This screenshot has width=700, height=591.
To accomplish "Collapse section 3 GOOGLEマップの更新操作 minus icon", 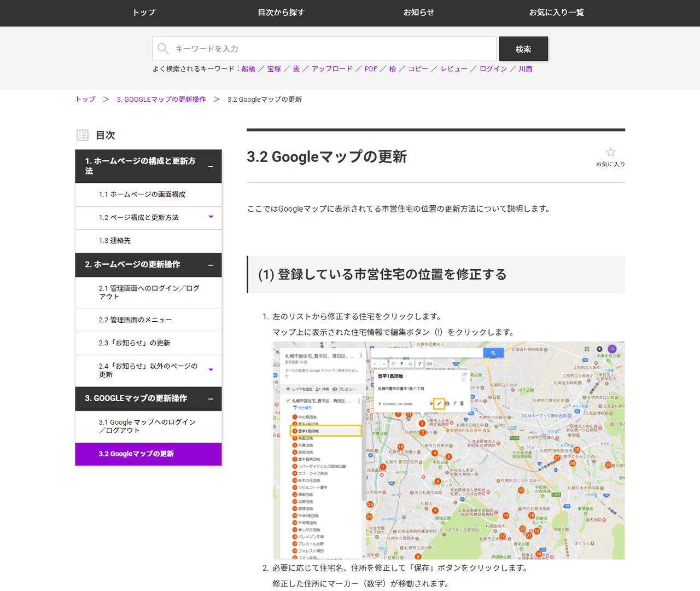I will (x=211, y=399).
